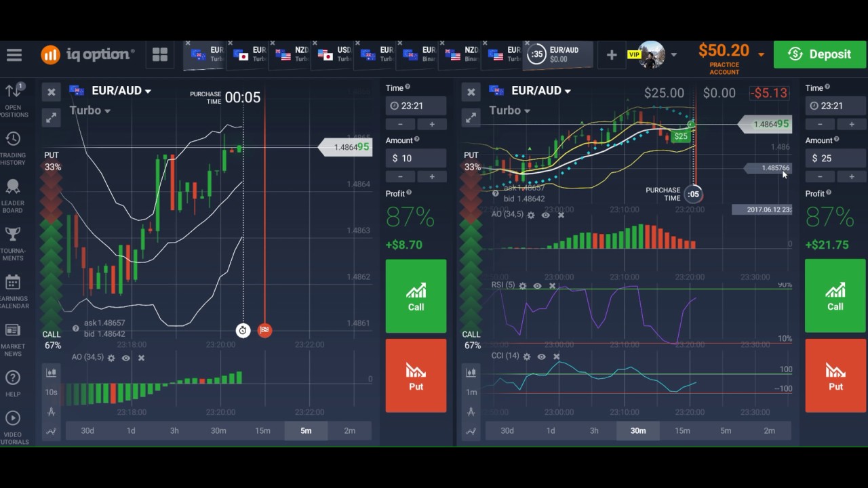The height and width of the screenshot is (488, 868).
Task: Click Call button on left trade panel
Action: coord(416,296)
